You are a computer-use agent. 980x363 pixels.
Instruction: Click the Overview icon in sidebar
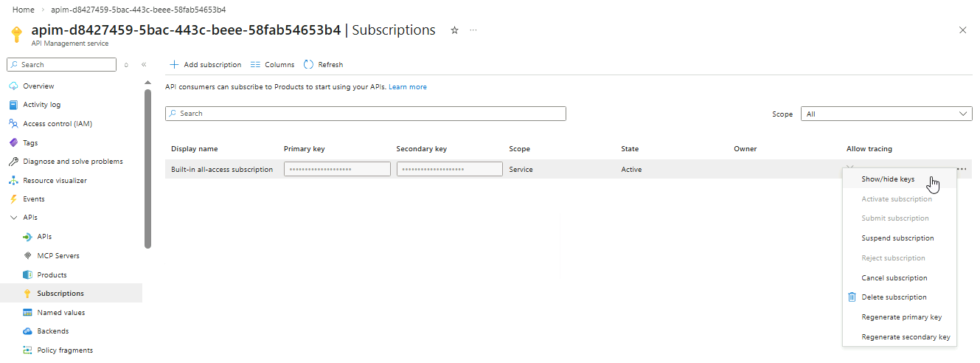pyautogui.click(x=13, y=86)
